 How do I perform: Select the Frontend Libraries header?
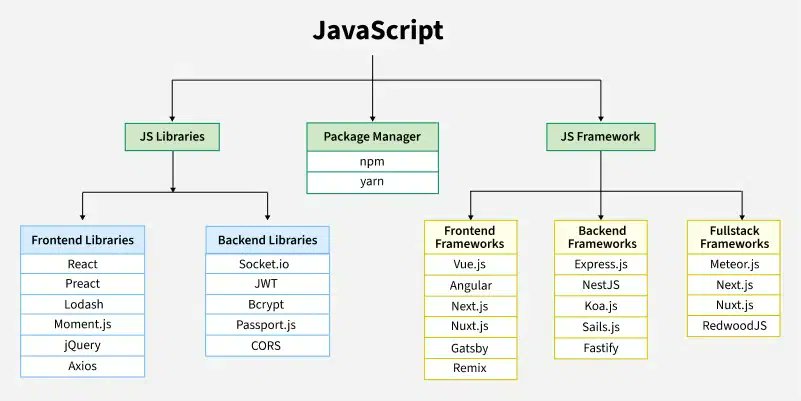[83, 240]
